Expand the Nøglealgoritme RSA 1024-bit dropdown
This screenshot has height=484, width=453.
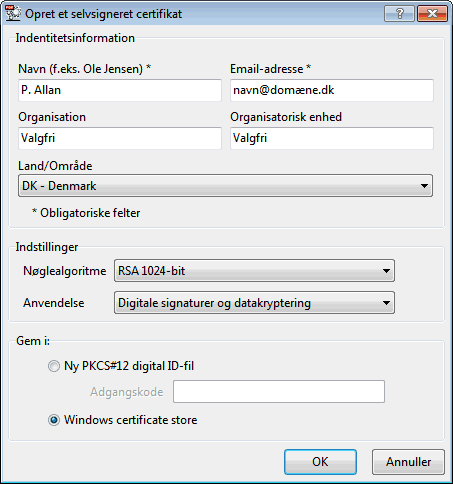(254, 271)
